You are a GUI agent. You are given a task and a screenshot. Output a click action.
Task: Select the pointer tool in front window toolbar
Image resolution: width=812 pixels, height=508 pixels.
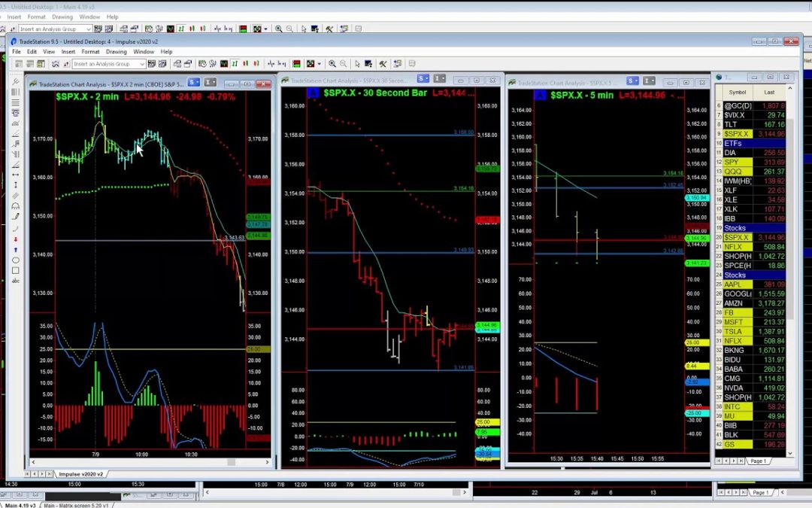357,64
